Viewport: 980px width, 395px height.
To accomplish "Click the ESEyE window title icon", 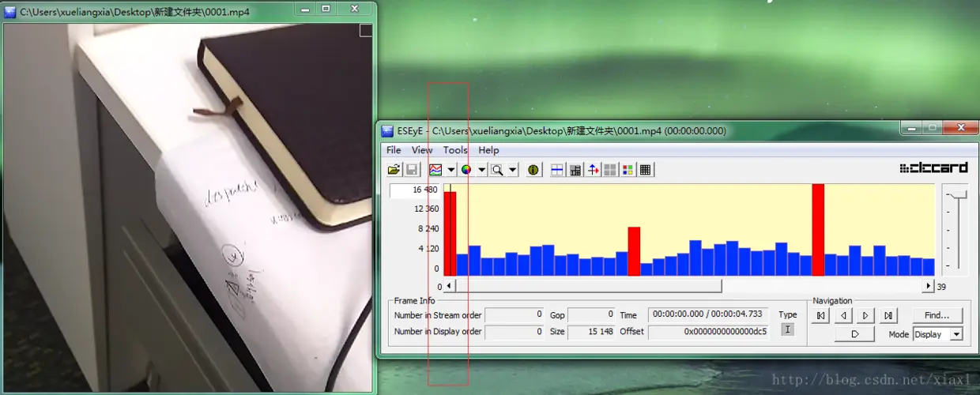I will pyautogui.click(x=387, y=131).
